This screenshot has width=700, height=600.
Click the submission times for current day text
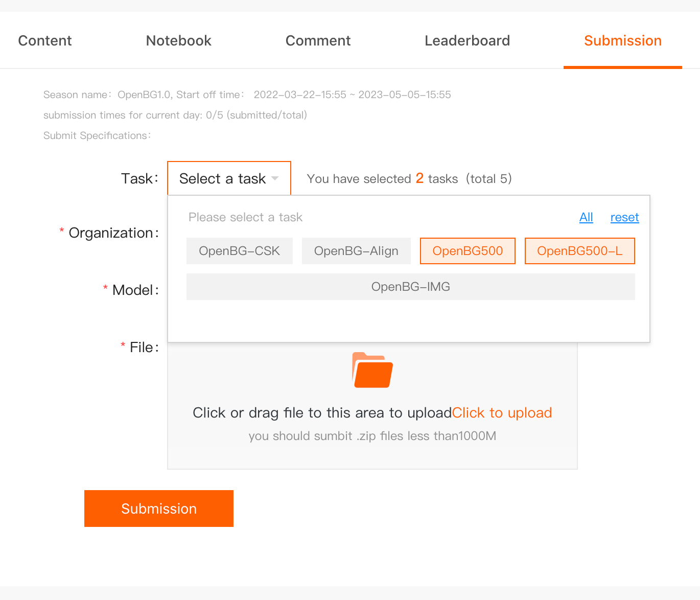175,115
